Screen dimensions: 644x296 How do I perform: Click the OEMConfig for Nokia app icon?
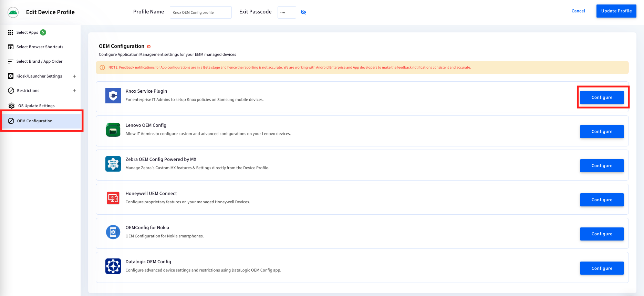tap(113, 232)
